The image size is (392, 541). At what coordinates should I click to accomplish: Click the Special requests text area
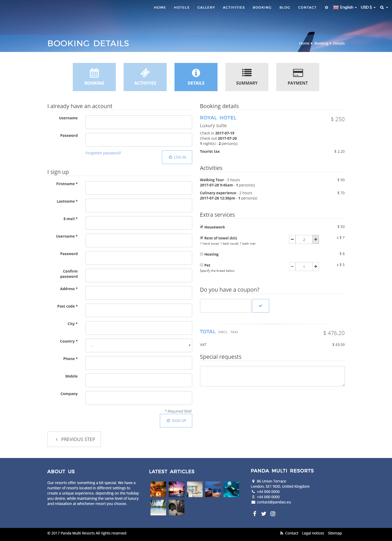tap(272, 376)
